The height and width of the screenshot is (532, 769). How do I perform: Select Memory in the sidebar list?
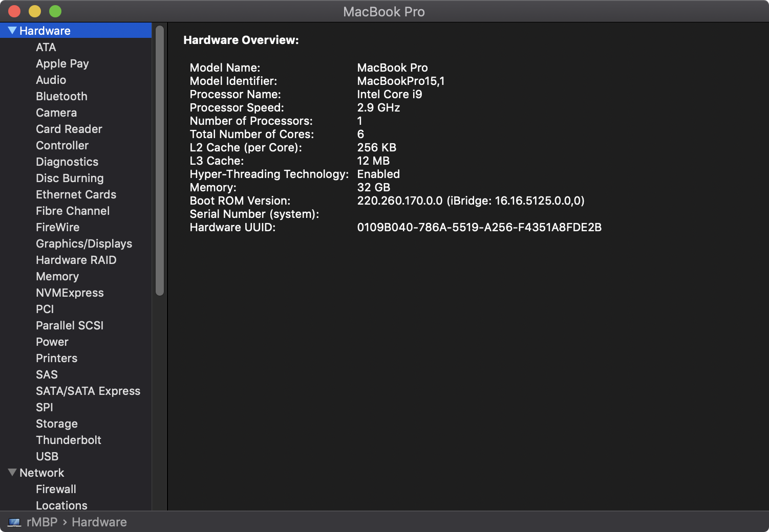57,276
